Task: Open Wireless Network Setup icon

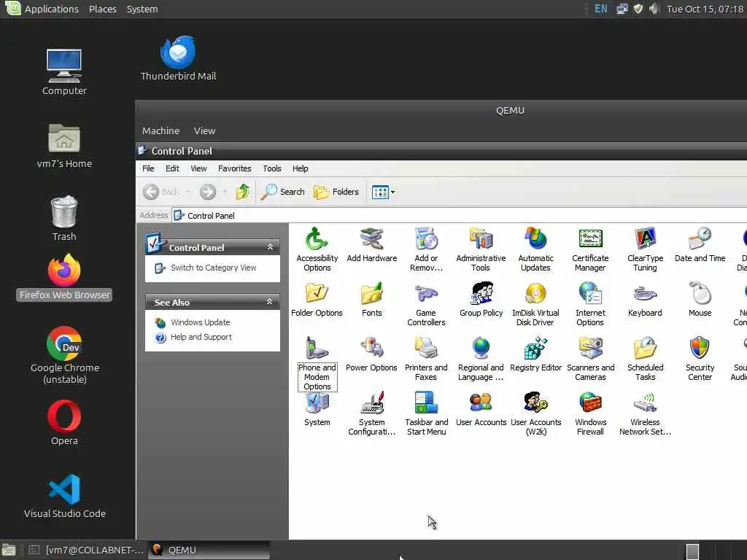Action: (645, 414)
